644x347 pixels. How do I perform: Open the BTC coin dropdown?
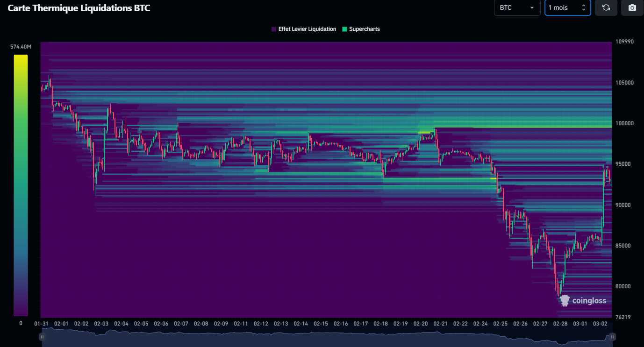[x=516, y=8]
